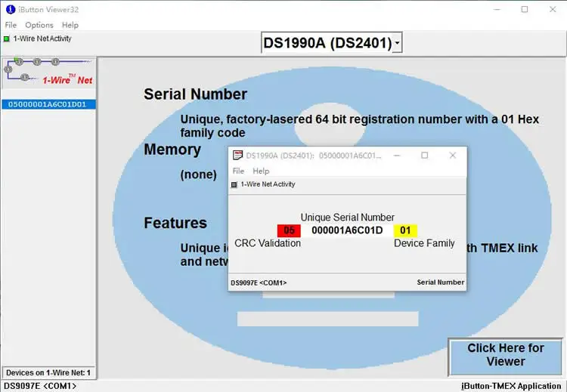Click the (none) memory text
This screenshot has width=567, height=392.
(199, 175)
